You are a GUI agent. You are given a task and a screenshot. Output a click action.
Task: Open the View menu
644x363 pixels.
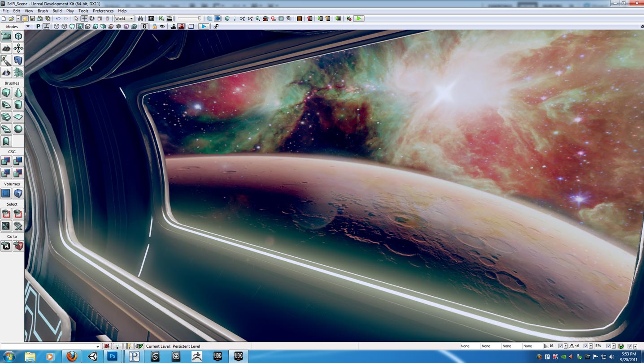(x=29, y=11)
